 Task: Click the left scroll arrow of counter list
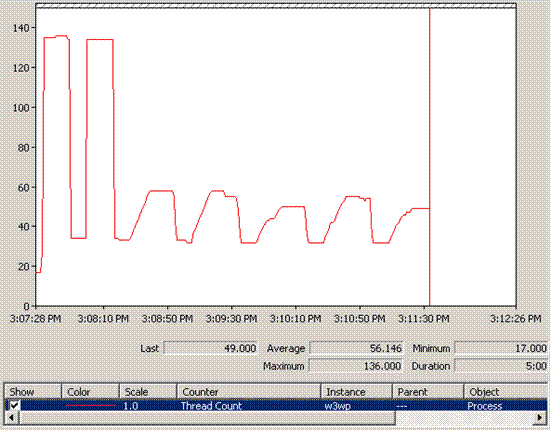[x=11, y=417]
